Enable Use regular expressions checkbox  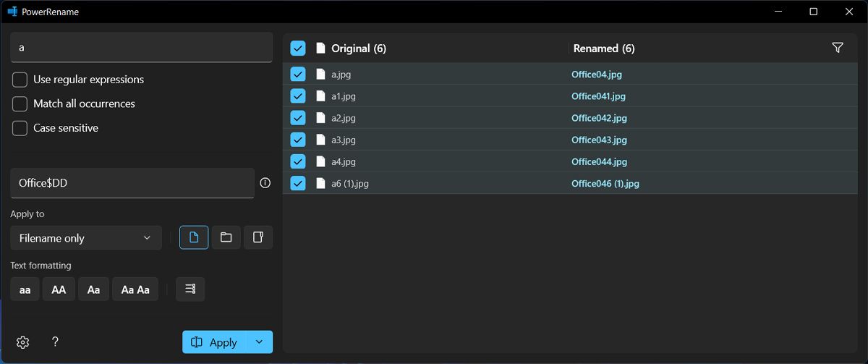pos(20,80)
